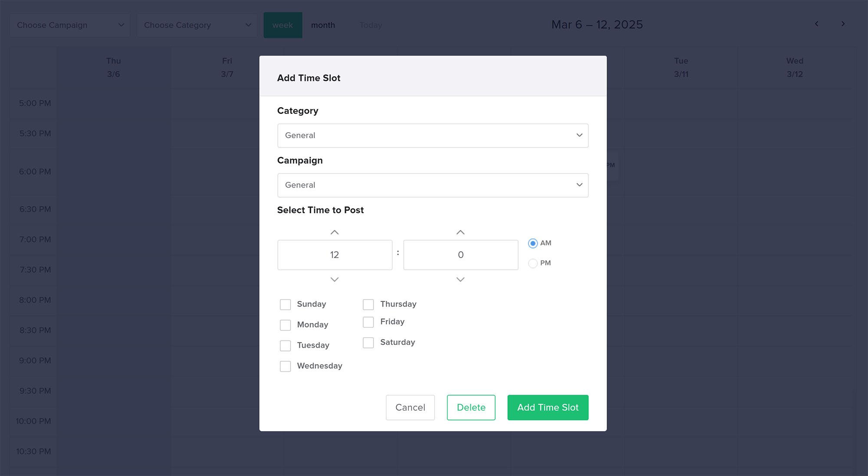Viewport: 868px width, 476px height.
Task: Click the hour input field
Action: click(335, 255)
